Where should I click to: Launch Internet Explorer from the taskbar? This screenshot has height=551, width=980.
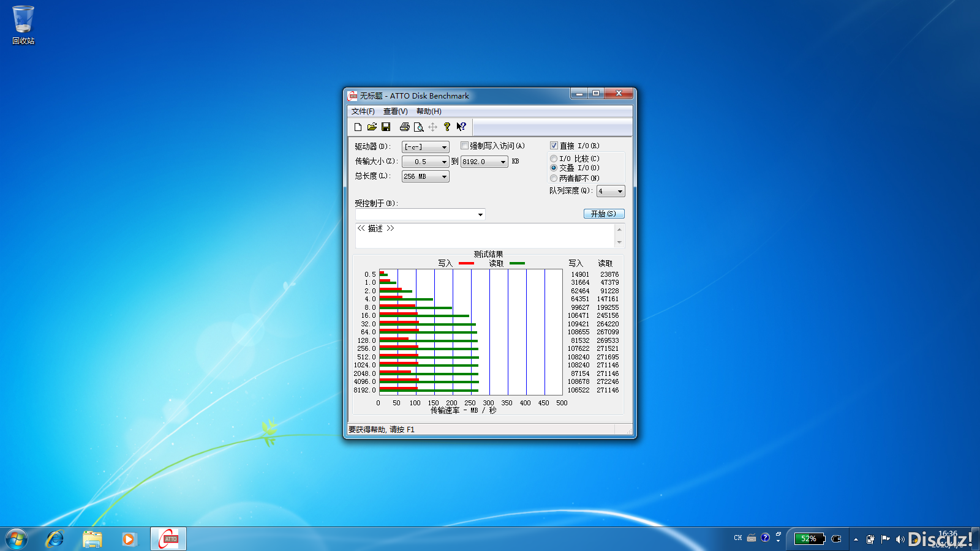[55, 539]
